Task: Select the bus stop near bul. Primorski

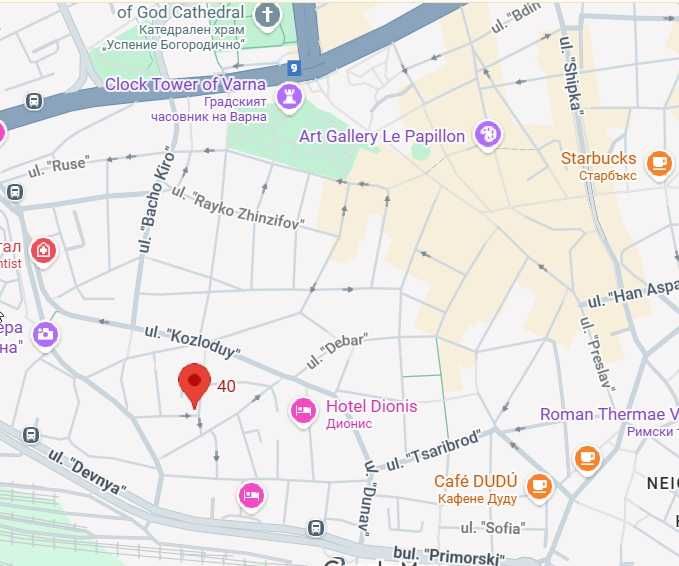Action: [316, 527]
